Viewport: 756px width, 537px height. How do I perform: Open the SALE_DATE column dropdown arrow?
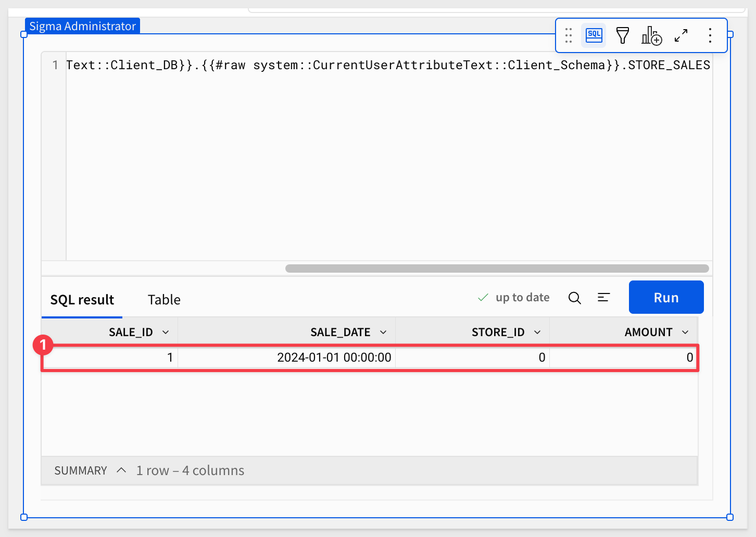pos(383,333)
